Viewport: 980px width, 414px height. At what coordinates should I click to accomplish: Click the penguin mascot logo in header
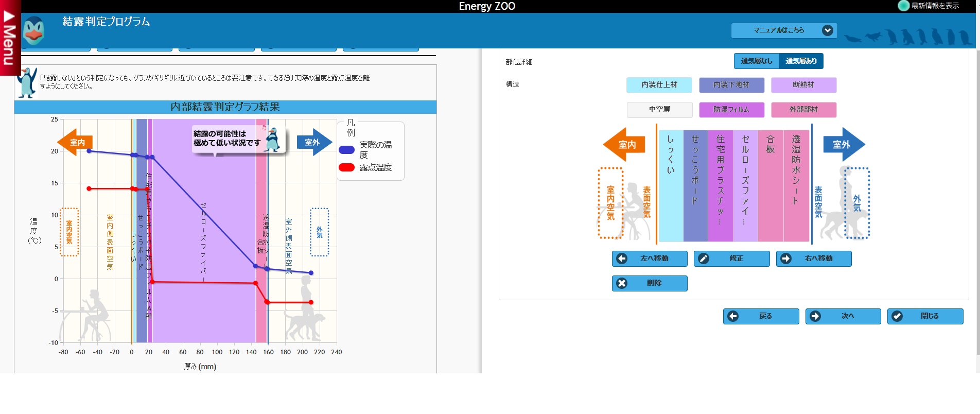click(34, 30)
